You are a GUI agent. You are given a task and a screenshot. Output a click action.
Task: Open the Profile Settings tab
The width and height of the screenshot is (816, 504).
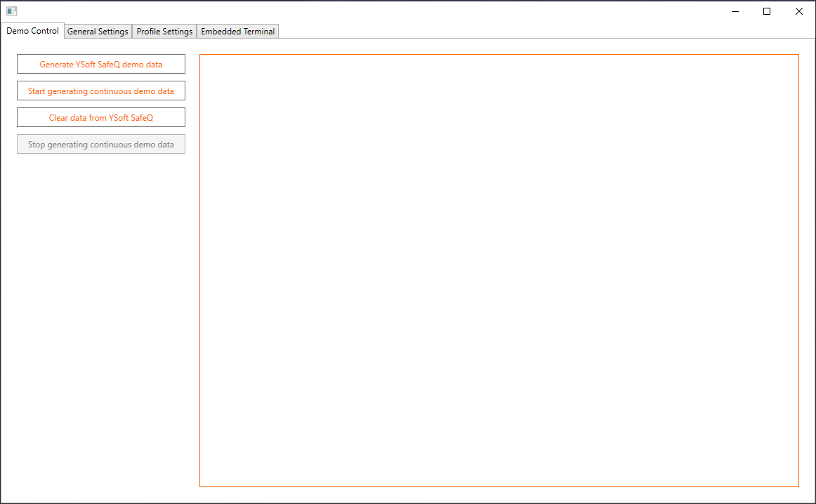164,32
